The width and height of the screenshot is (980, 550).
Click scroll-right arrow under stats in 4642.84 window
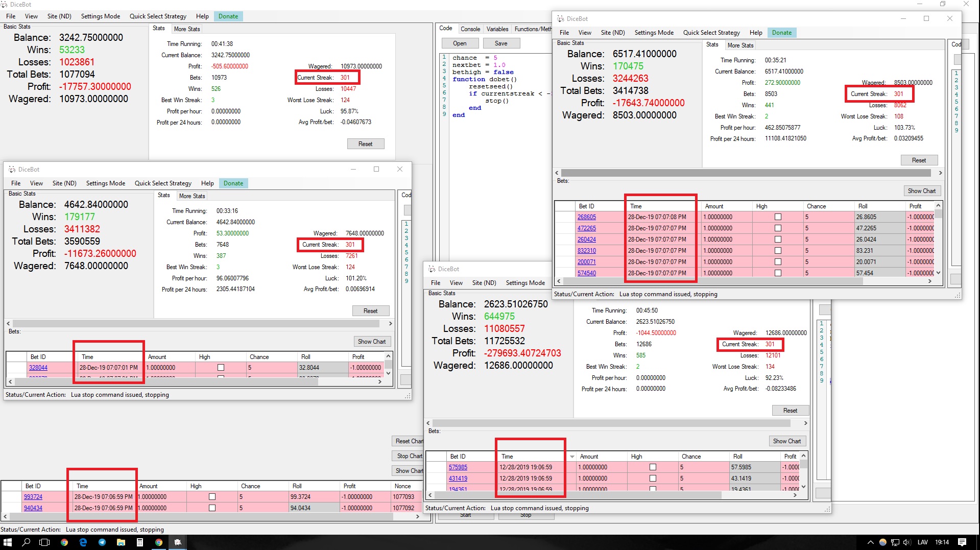390,324
